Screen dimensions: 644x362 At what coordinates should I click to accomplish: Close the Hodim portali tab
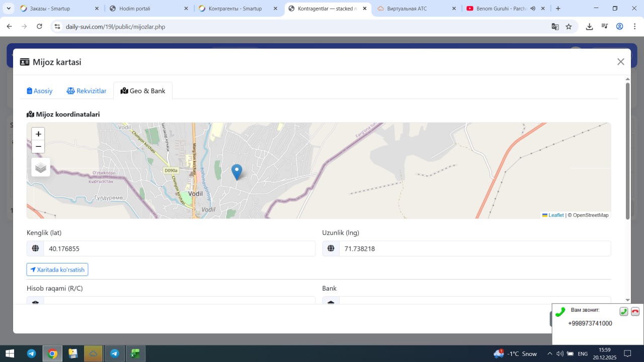186,9
